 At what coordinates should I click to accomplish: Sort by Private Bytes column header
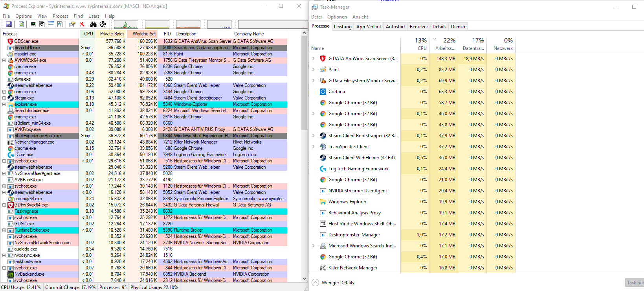pos(111,34)
